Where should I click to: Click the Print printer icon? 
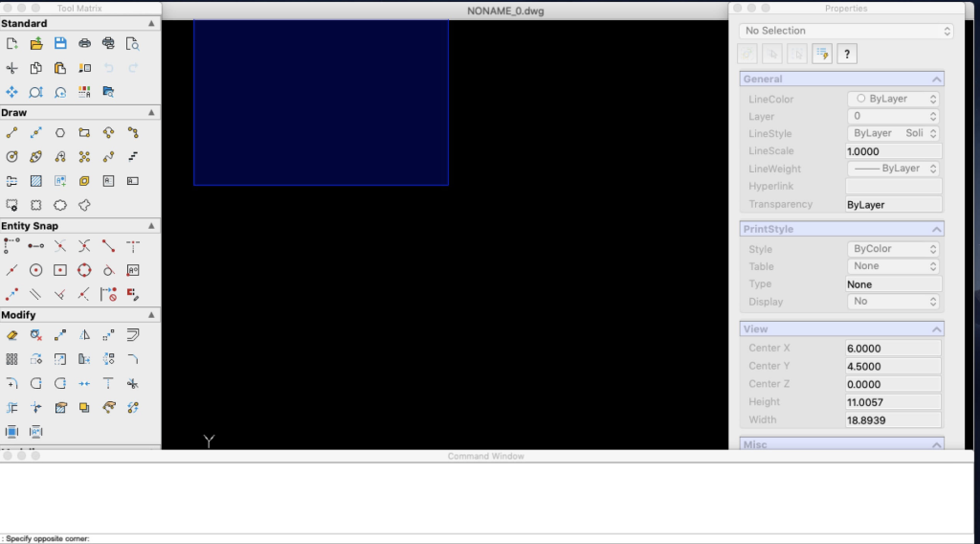pyautogui.click(x=84, y=43)
